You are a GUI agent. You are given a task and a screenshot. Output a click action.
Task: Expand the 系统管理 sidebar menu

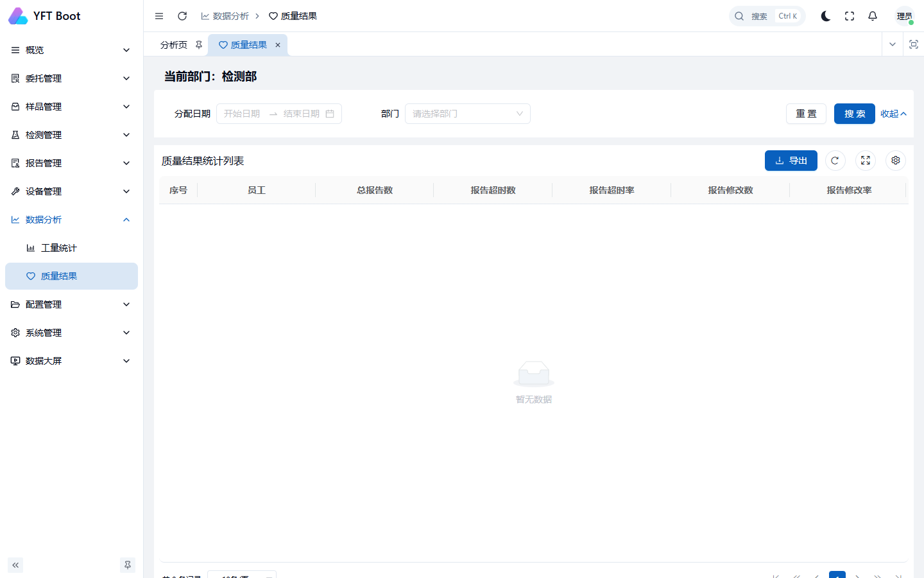71,333
